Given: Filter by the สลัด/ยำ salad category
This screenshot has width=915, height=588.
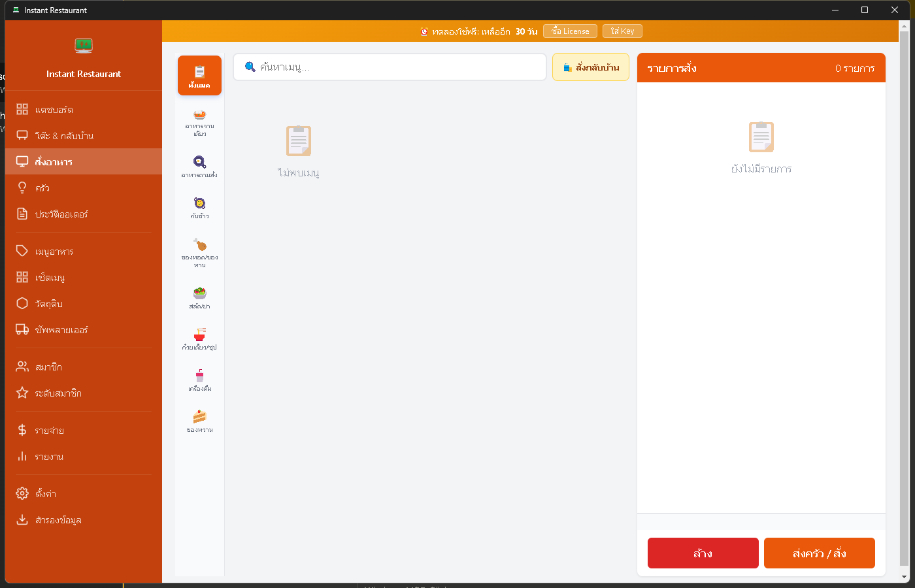Looking at the screenshot, I should point(199,297).
